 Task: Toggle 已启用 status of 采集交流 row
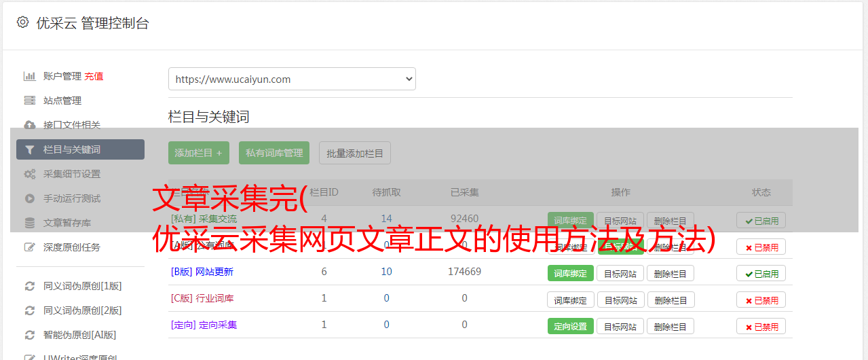point(761,220)
